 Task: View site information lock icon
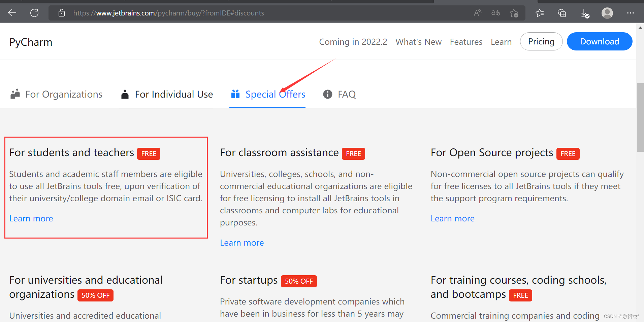click(62, 13)
